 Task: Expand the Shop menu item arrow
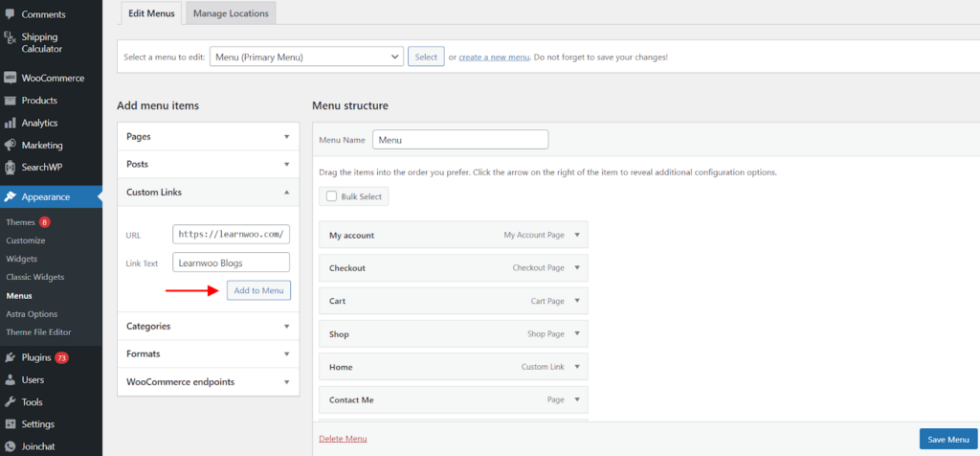pos(577,334)
